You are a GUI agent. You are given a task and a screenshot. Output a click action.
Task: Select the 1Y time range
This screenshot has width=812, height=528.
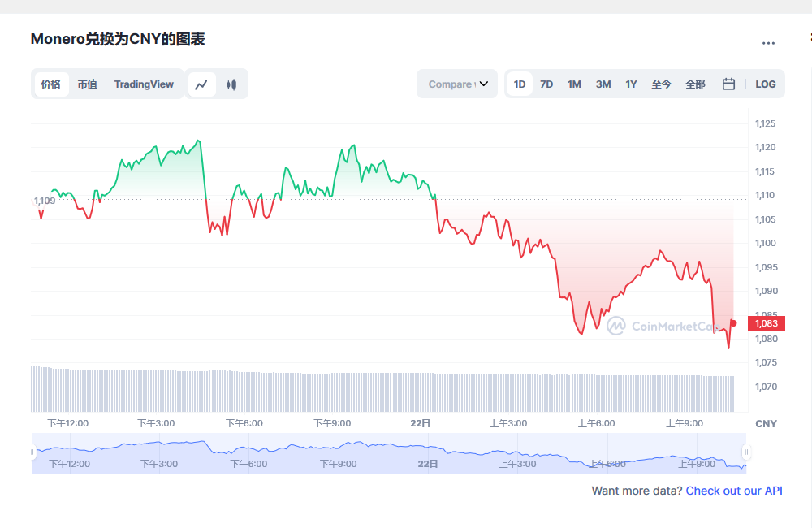pyautogui.click(x=631, y=84)
